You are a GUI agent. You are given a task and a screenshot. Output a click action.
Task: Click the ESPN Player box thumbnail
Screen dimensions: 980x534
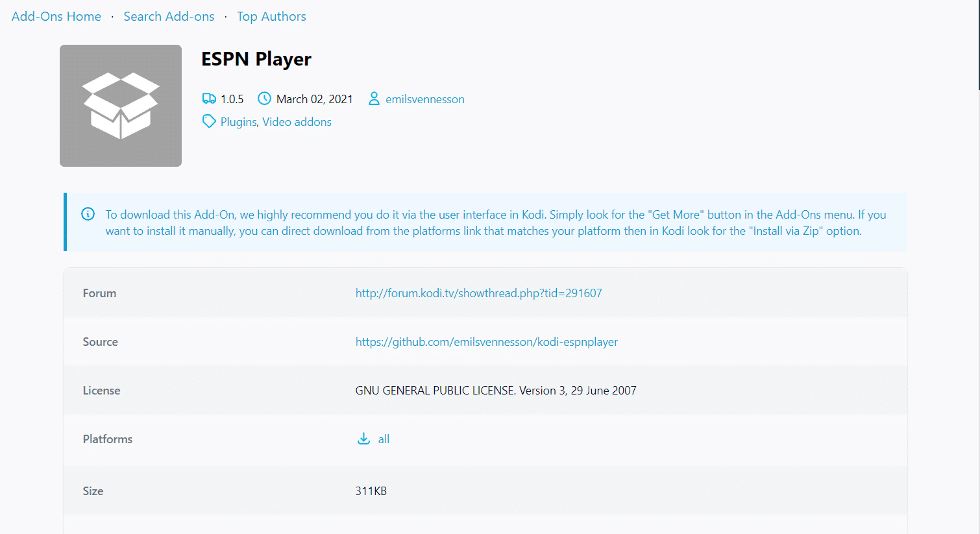(121, 106)
